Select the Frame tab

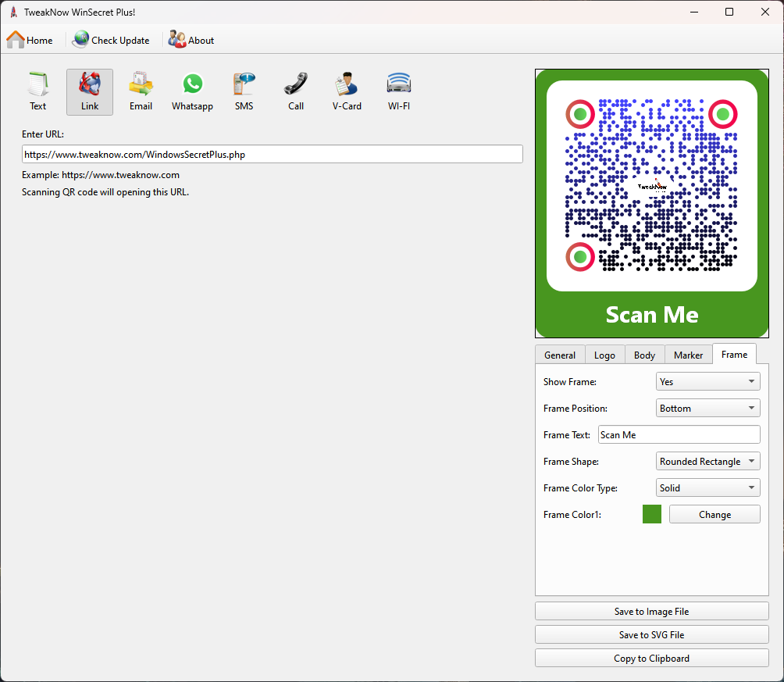click(x=734, y=354)
